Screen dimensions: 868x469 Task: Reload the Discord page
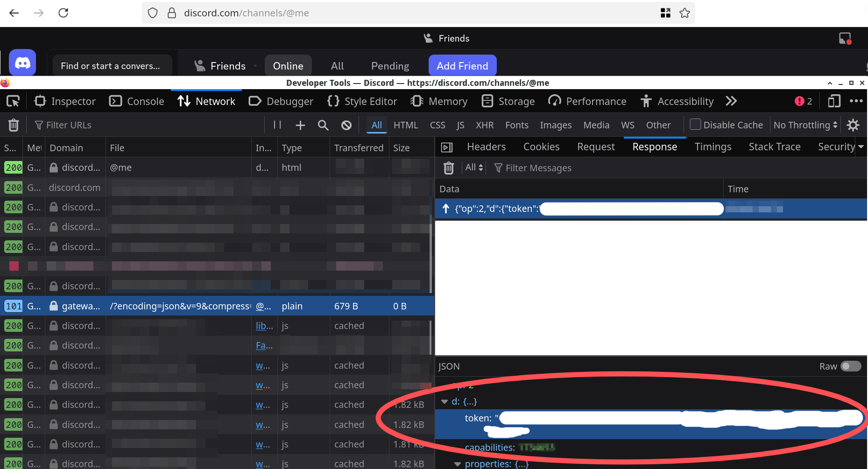tap(64, 13)
